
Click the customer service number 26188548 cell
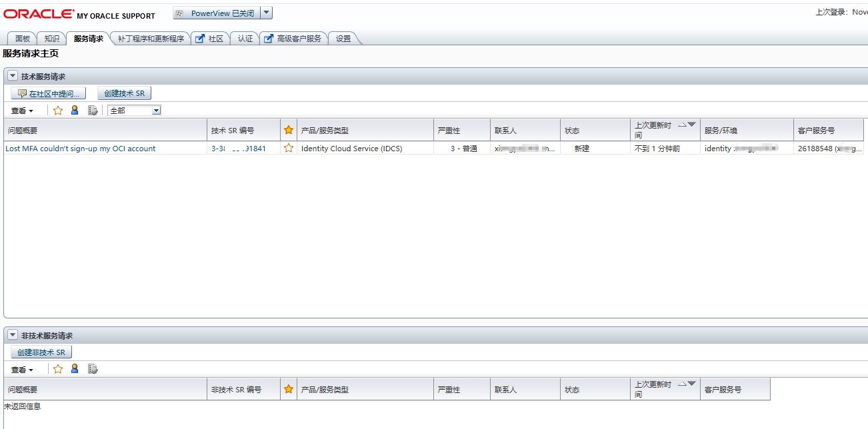pyautogui.click(x=829, y=149)
